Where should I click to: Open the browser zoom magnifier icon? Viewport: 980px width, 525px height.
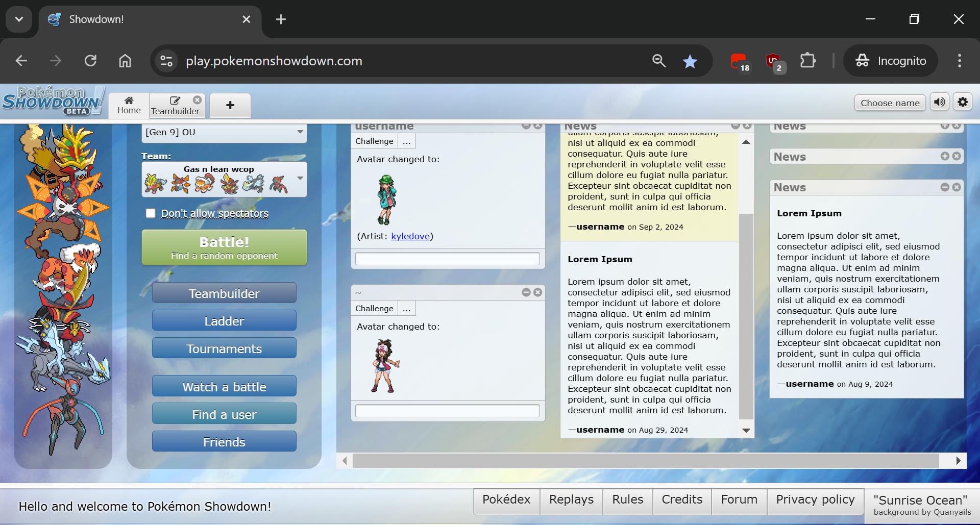pos(659,61)
